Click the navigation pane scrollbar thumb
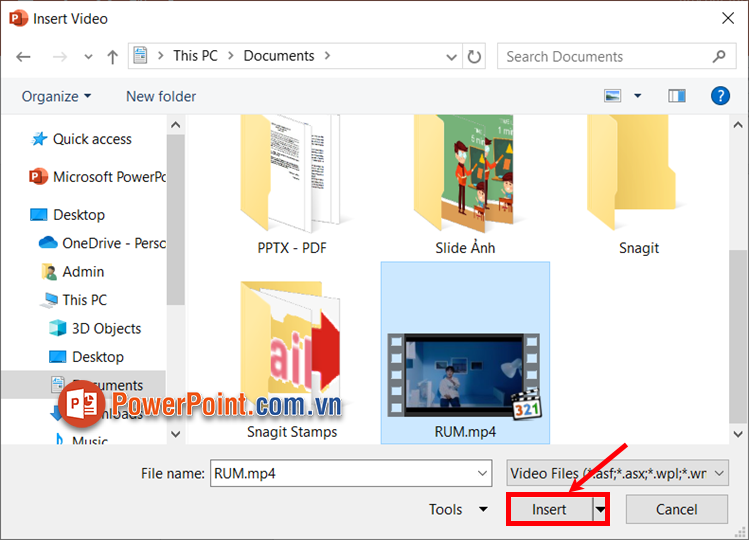 tap(176, 219)
